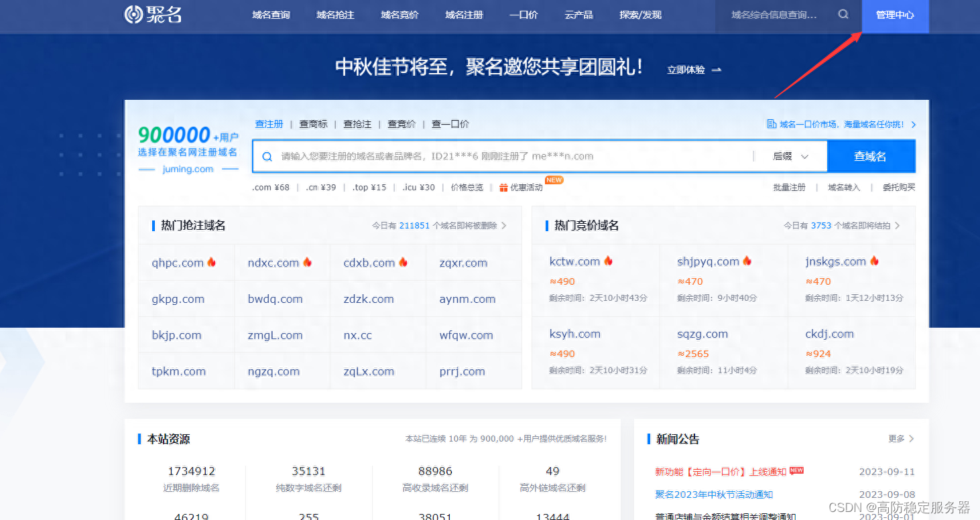980x520 pixels.
Task: Open domain nx.cc
Action: [x=357, y=335]
